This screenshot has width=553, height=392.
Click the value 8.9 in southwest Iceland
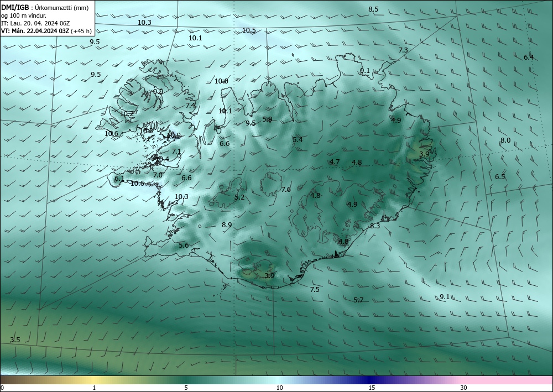(227, 225)
